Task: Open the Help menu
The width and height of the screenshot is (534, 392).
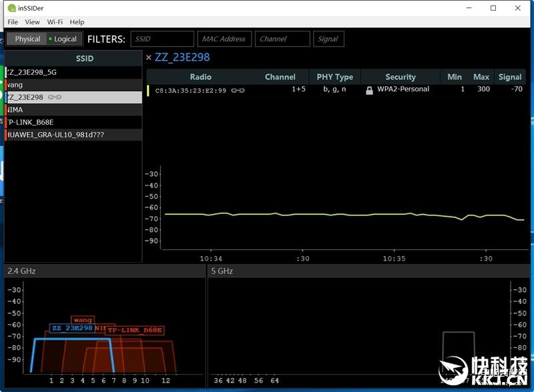Action: pyautogui.click(x=77, y=22)
